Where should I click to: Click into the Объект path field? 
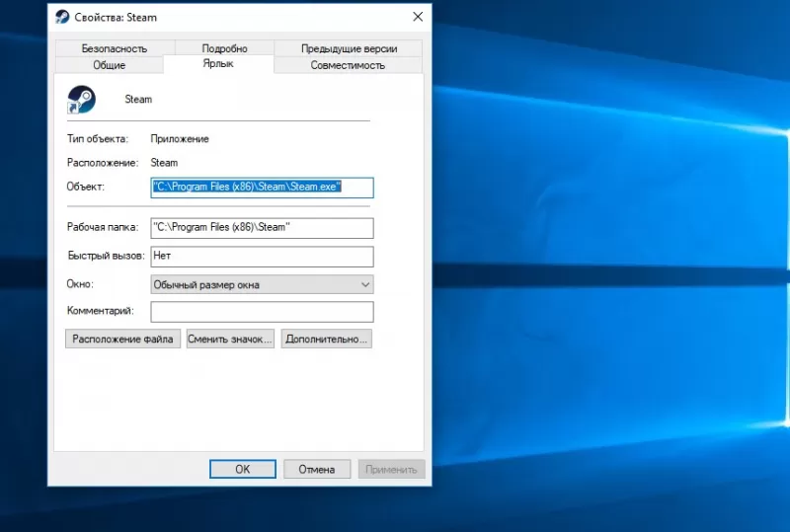tap(262, 188)
